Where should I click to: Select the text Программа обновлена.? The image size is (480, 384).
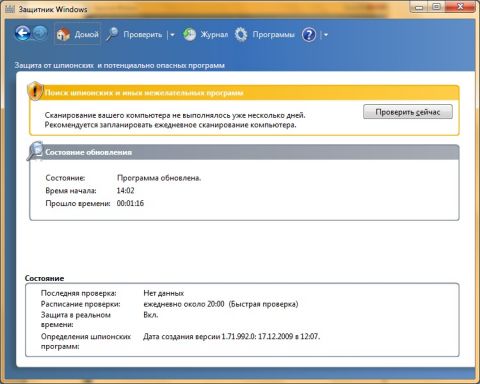click(159, 178)
